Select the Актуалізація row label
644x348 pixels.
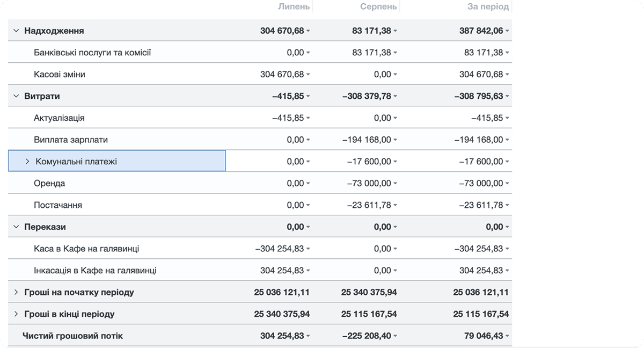tap(59, 118)
